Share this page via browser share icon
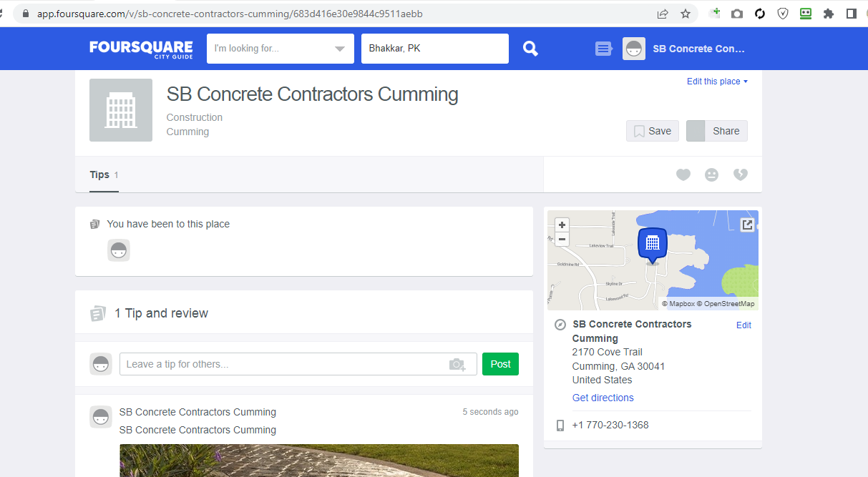 pyautogui.click(x=663, y=14)
